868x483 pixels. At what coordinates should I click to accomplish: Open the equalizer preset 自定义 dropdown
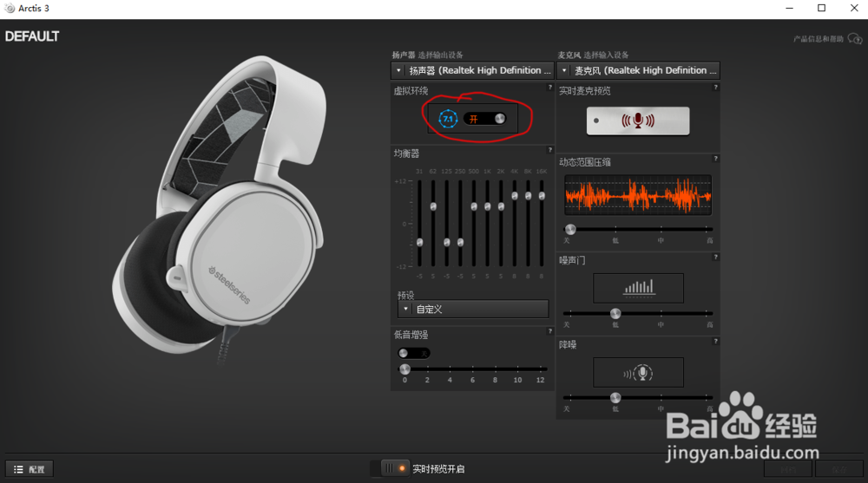click(x=473, y=310)
